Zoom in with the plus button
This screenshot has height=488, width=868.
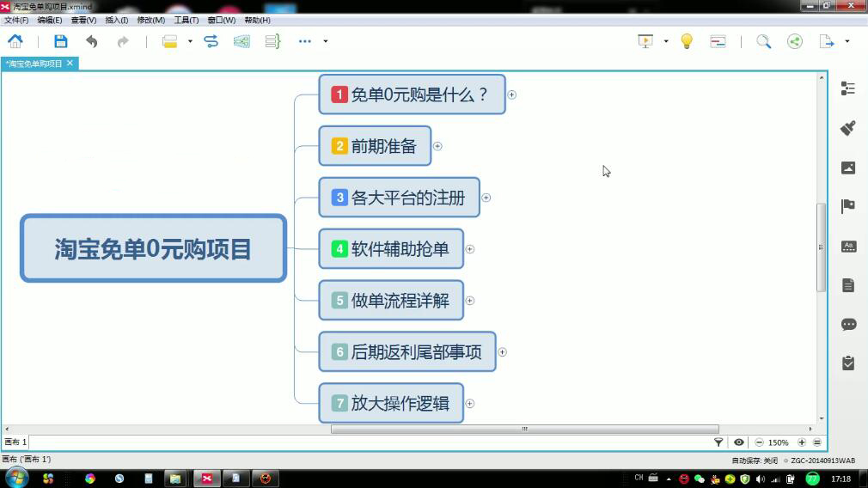coord(802,442)
